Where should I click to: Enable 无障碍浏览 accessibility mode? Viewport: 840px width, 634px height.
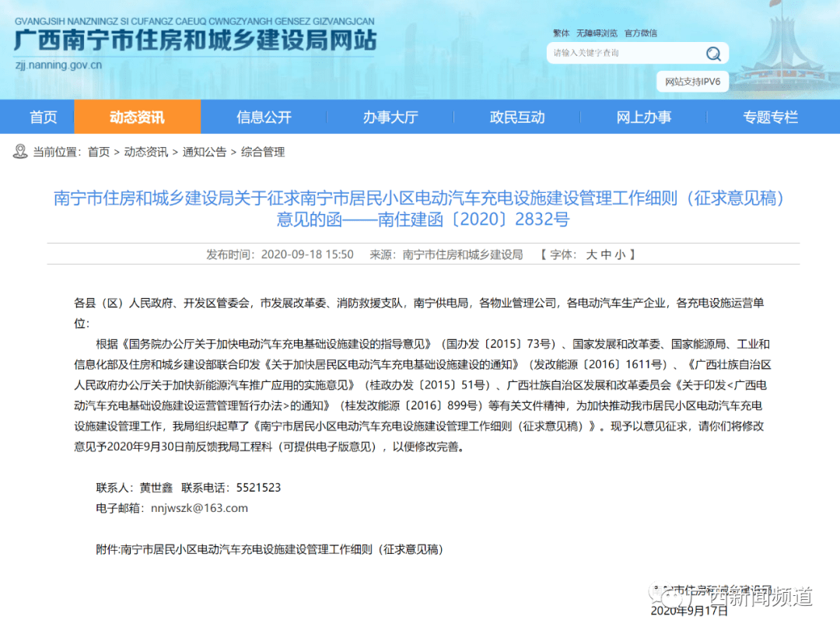(597, 33)
